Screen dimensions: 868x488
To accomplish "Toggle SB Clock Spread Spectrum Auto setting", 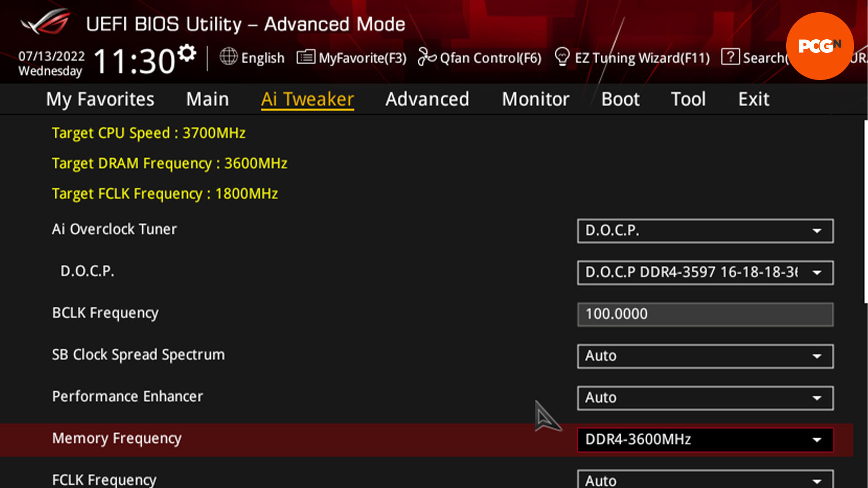I will pyautogui.click(x=704, y=356).
